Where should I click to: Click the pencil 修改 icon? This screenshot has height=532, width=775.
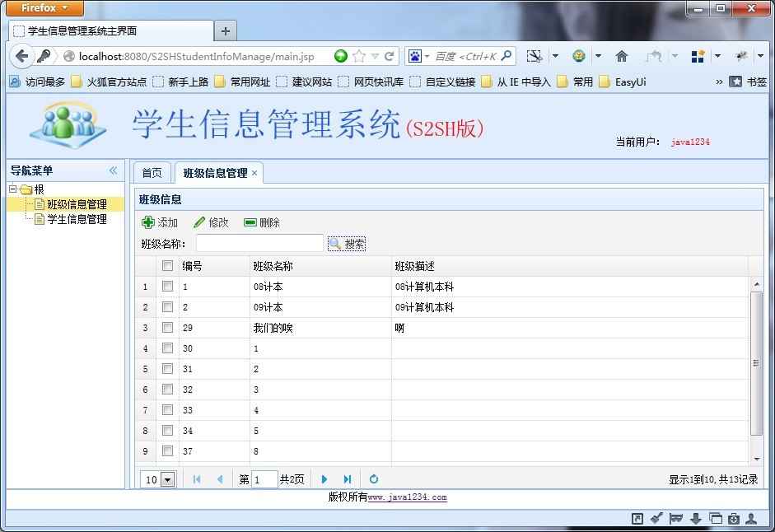tap(199, 222)
